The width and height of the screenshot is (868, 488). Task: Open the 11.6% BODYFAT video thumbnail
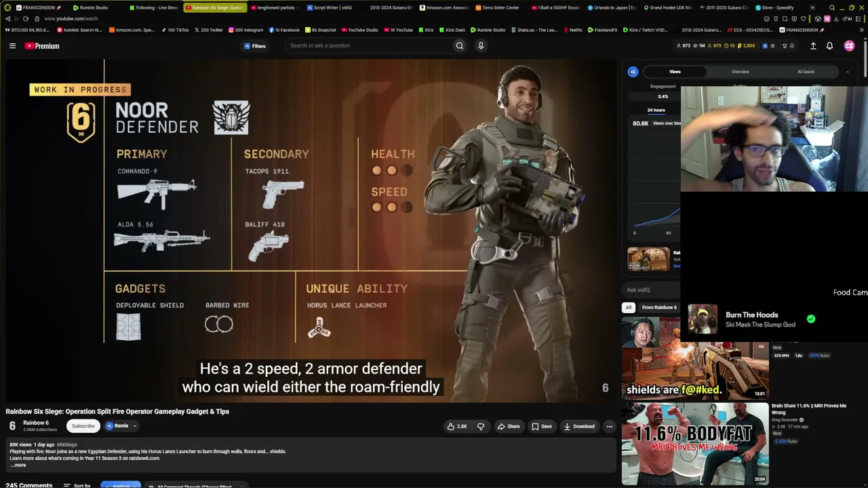click(695, 444)
